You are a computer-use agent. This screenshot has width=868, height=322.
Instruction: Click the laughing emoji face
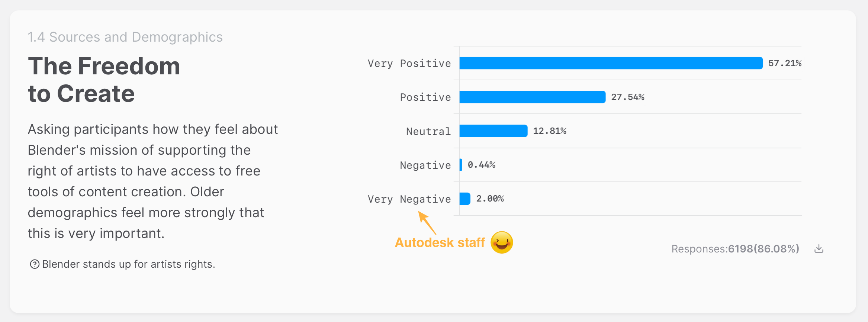pyautogui.click(x=502, y=242)
